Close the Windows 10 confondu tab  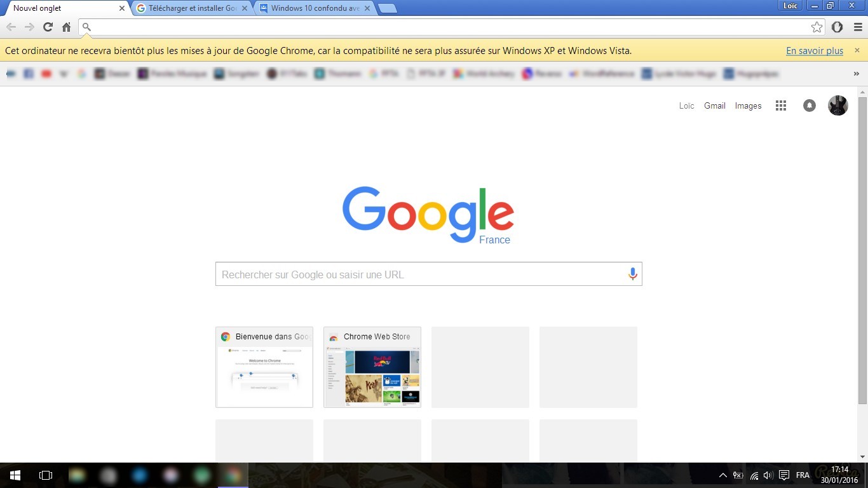(x=367, y=8)
